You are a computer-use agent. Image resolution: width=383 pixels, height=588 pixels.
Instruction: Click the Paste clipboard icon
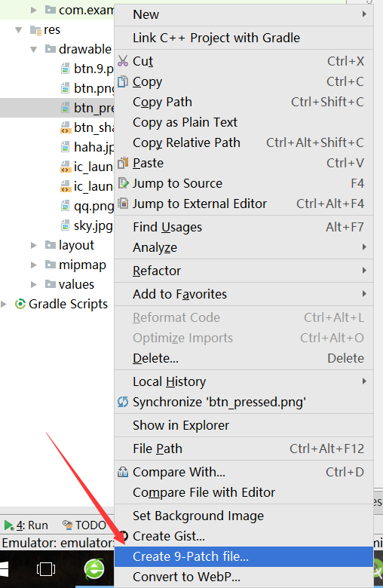point(123,163)
